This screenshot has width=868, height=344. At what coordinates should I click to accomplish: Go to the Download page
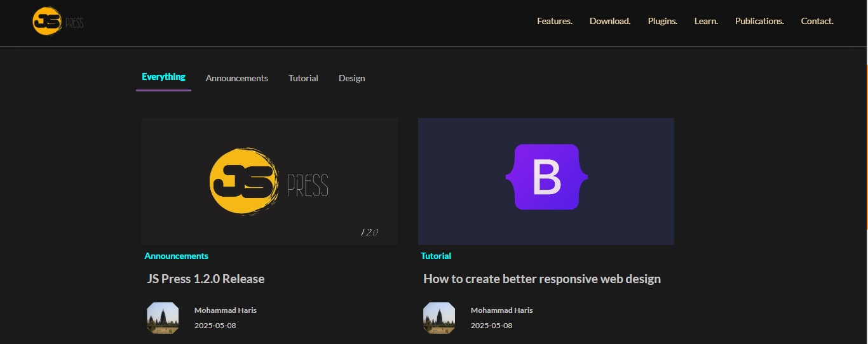609,21
